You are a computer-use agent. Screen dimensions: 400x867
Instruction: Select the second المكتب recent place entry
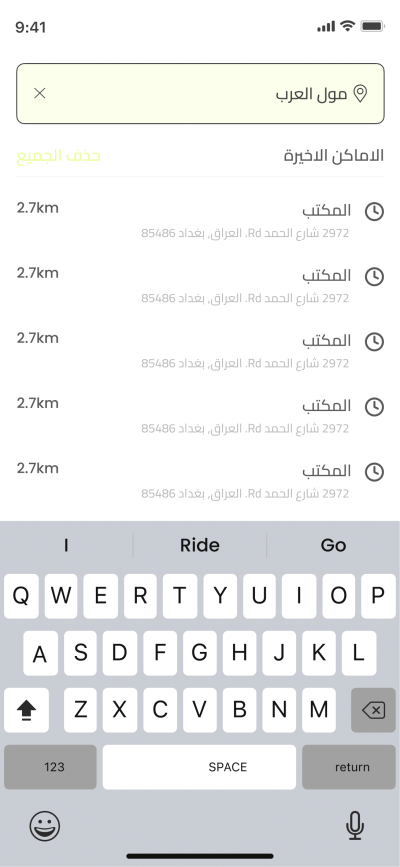pos(200,285)
